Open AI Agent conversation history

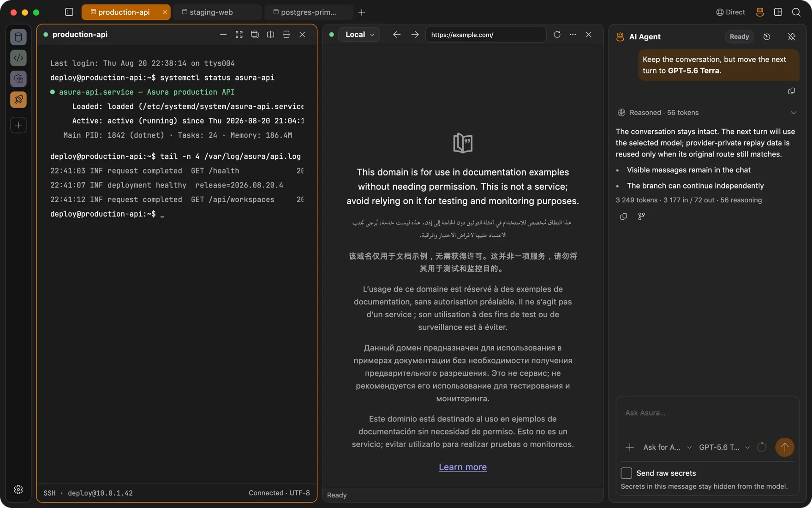point(767,36)
